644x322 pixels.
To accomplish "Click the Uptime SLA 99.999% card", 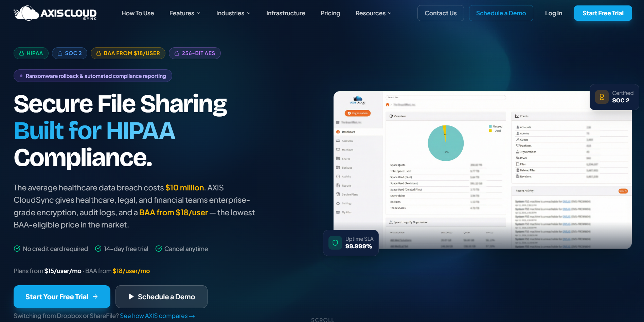I will pos(351,243).
